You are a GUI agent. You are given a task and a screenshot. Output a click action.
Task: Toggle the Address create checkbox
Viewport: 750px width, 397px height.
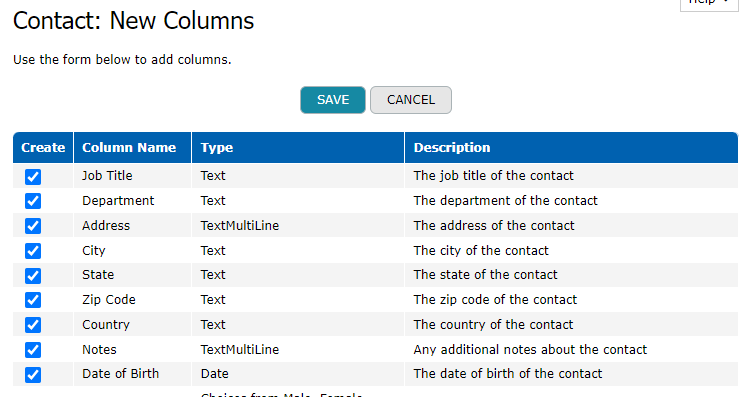(x=33, y=226)
